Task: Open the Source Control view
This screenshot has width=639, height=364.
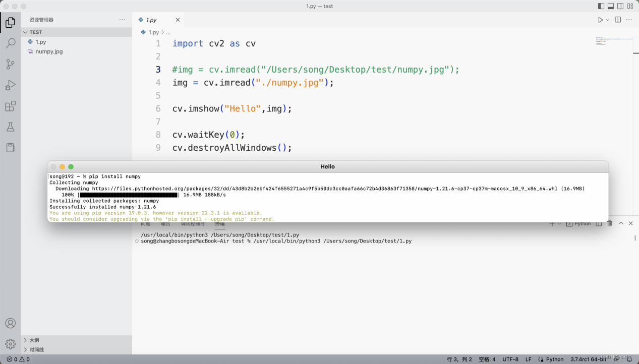Action: pyautogui.click(x=10, y=65)
